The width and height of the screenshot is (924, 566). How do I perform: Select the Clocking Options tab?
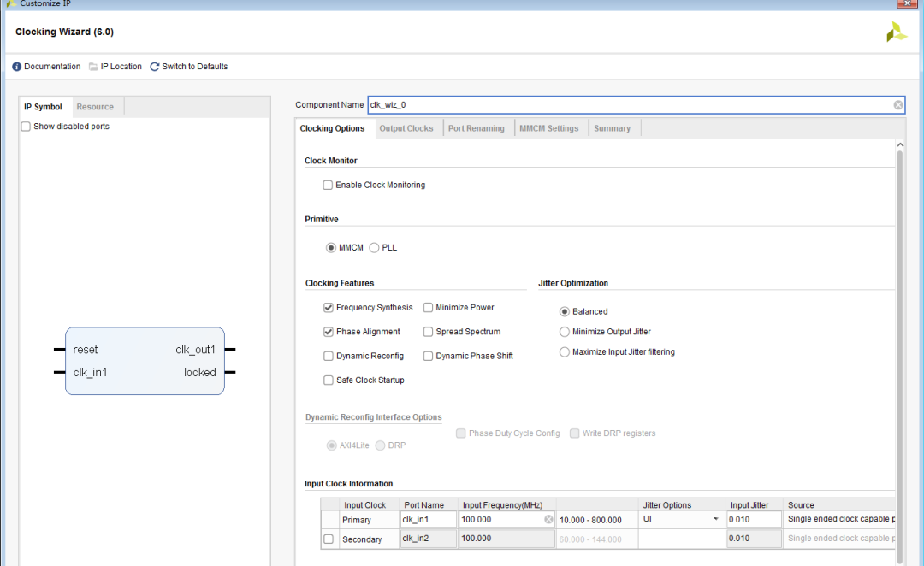pyautogui.click(x=332, y=128)
